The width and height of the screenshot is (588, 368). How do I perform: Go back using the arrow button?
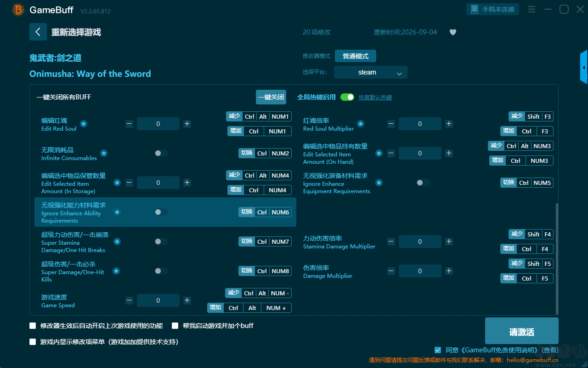pyautogui.click(x=38, y=32)
